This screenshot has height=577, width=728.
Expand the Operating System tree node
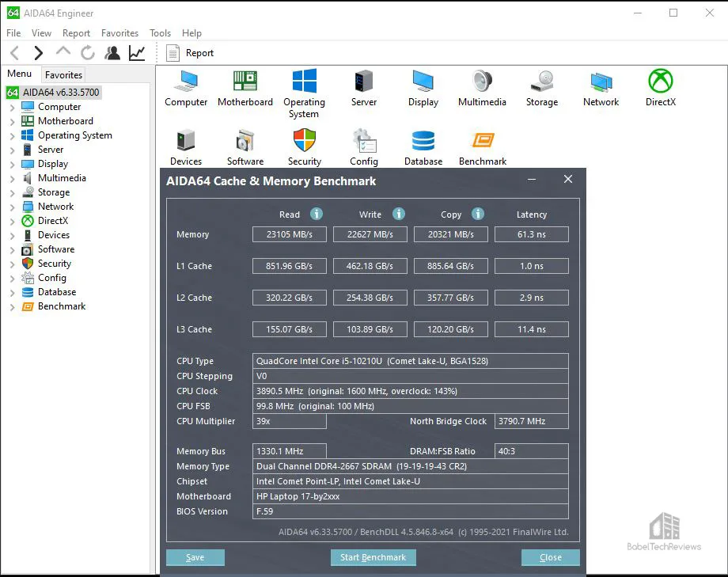13,136
